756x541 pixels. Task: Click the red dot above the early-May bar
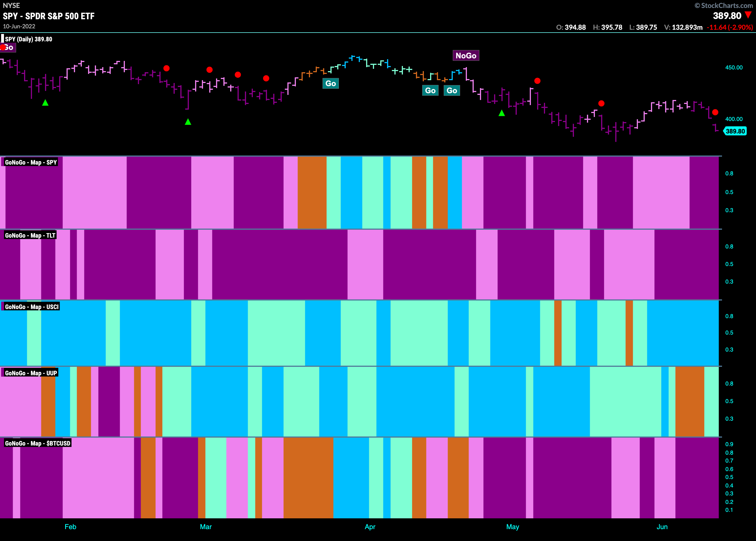pos(537,81)
